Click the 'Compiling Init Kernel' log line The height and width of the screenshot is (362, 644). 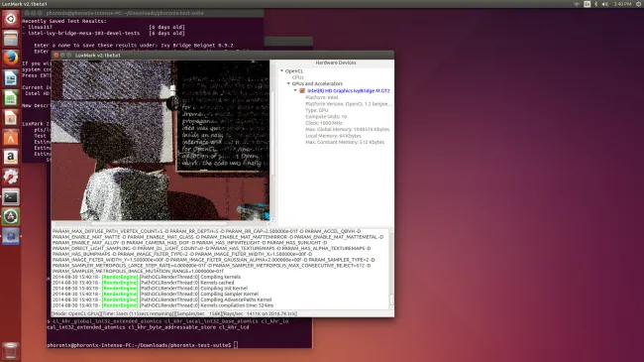[150, 289]
